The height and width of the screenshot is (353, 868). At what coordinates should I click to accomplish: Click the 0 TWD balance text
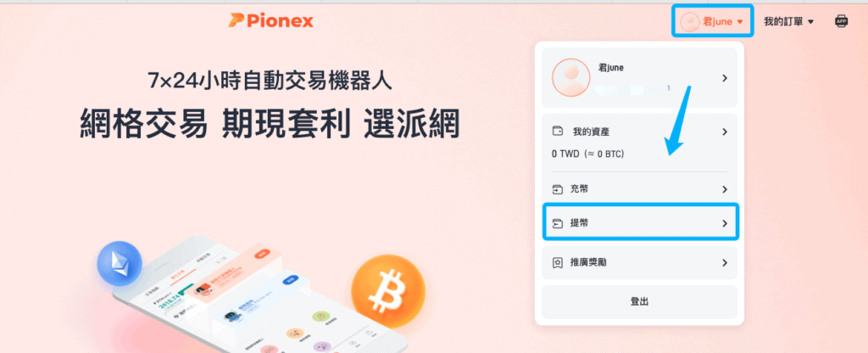click(588, 154)
